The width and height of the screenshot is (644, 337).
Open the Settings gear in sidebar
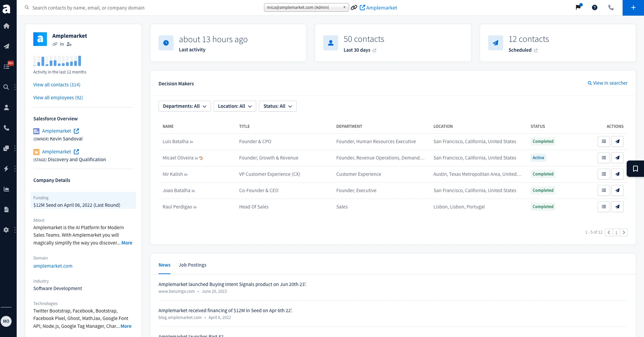coord(6,230)
